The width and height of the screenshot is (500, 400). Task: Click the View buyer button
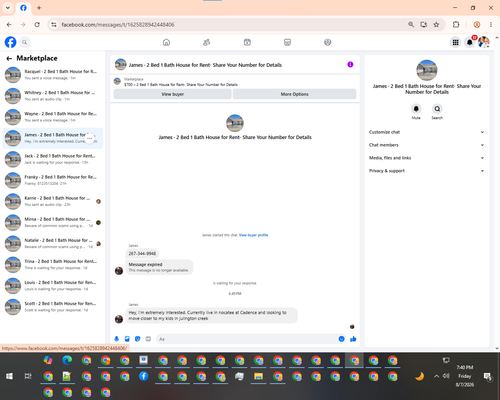pos(173,94)
